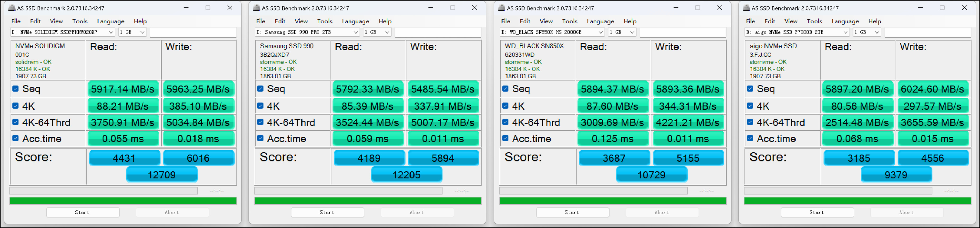Toggle the Seq checkbox in the WD_BLACK window
Viewport: 980px width, 228px height.
click(505, 88)
